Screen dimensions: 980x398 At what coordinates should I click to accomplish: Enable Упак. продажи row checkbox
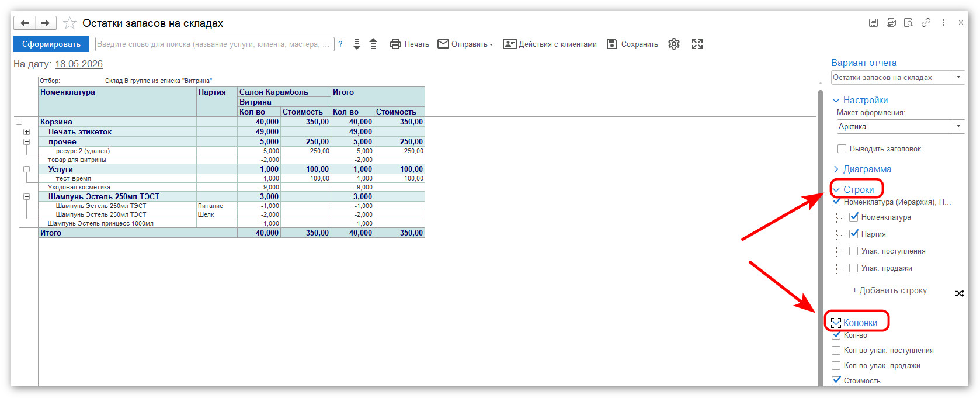coord(854,268)
